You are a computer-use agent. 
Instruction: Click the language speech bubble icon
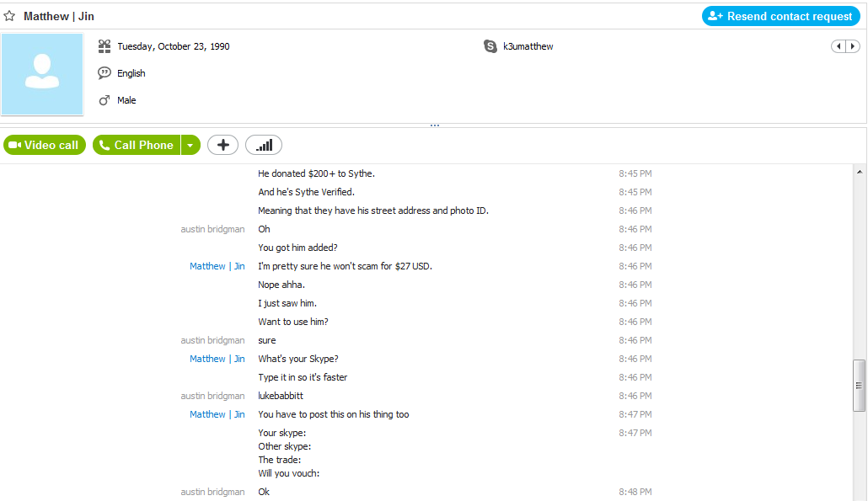point(104,73)
